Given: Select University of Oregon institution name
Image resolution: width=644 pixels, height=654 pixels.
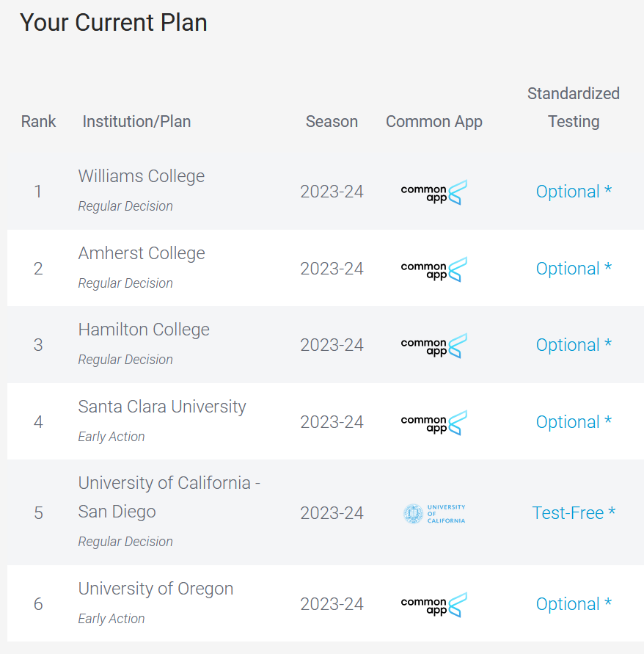Looking at the screenshot, I should (x=155, y=589).
